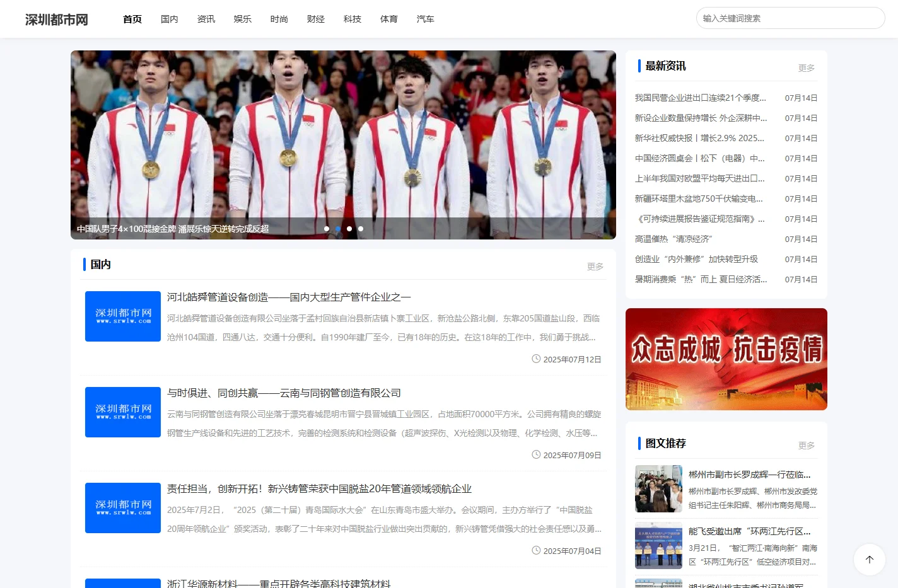Open article 河北皓舜管道设备创造

[x=289, y=297]
